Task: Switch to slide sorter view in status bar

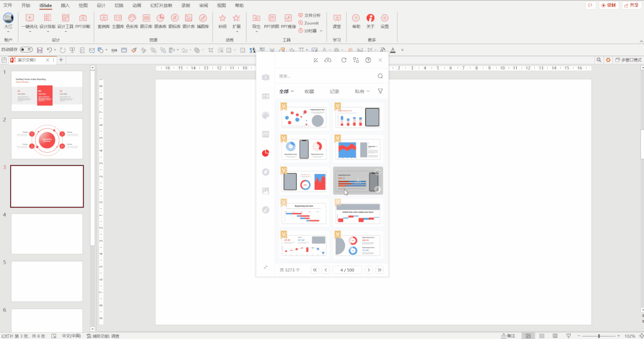Action: tap(543, 336)
